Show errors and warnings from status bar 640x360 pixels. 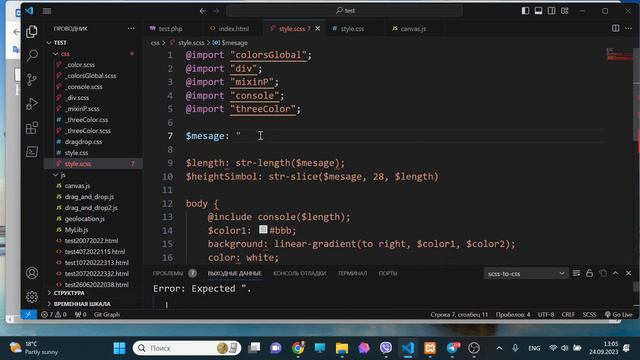pyautogui.click(x=53, y=315)
